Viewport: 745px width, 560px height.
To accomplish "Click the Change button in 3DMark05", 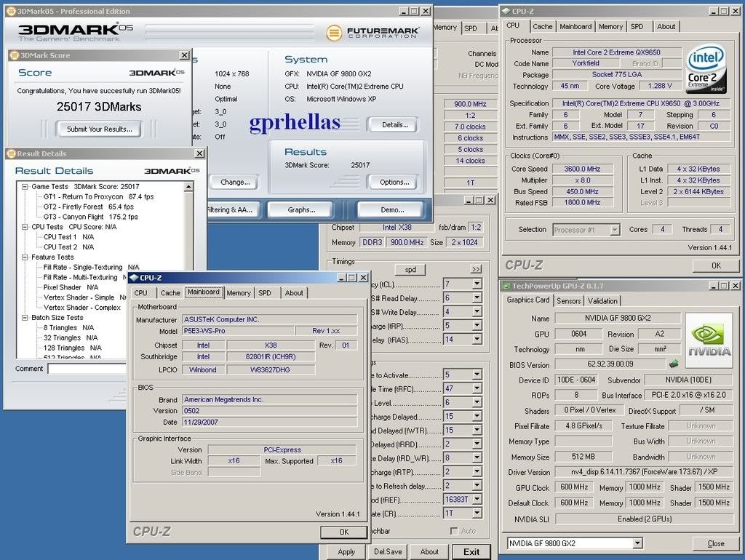I will pos(235,182).
